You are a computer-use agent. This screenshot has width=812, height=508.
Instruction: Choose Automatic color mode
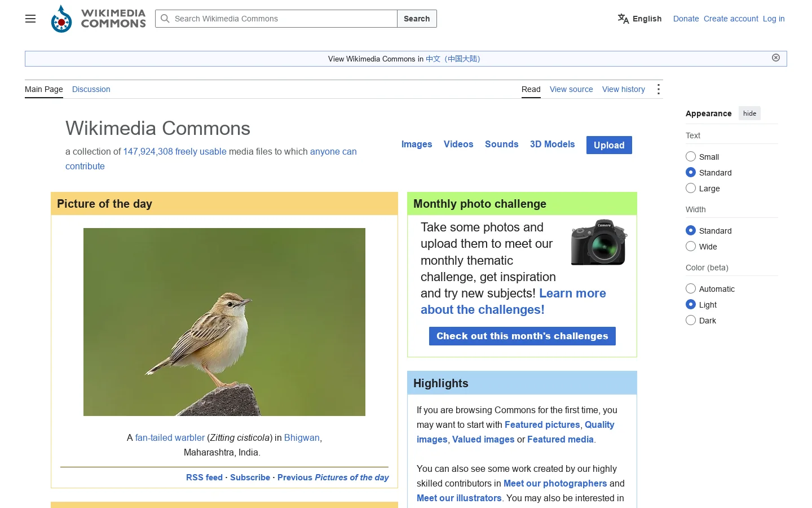point(691,288)
